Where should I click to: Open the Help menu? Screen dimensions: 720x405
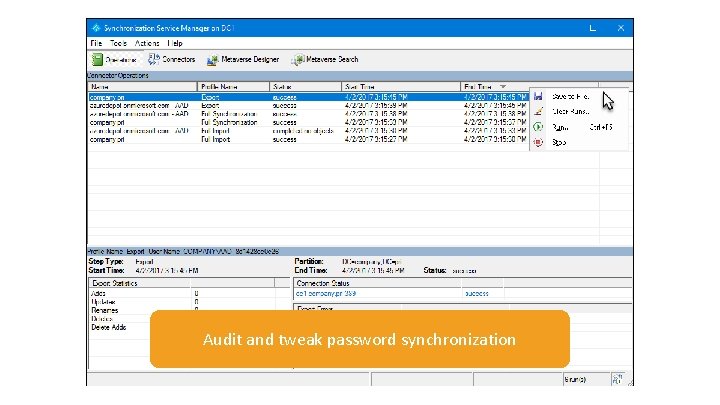(175, 43)
